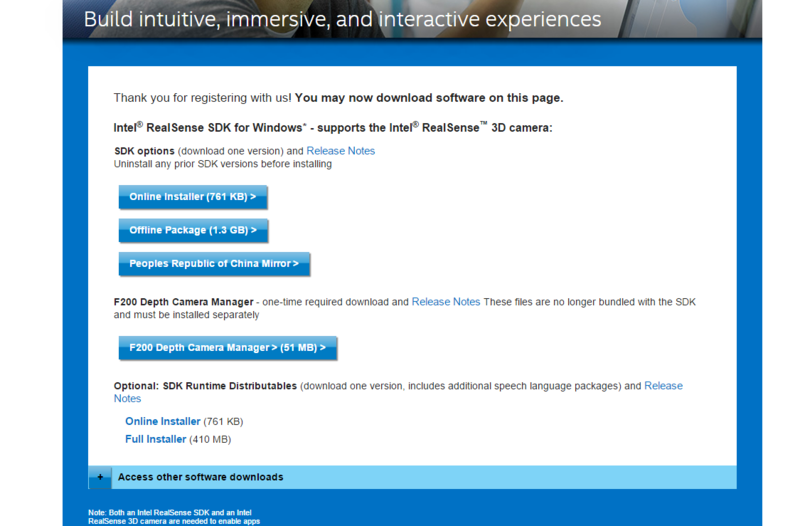800x526 pixels.
Task: Open SDK options Release Notes link
Action: [x=340, y=151]
